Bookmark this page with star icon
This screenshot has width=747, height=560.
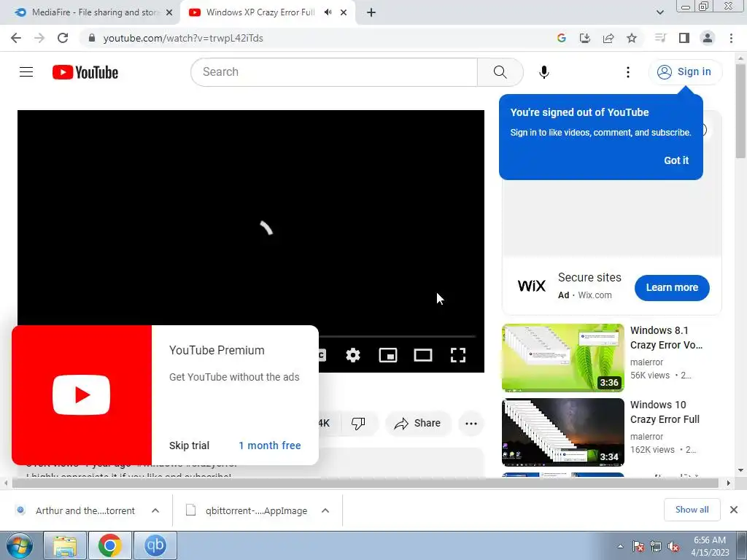631,38
